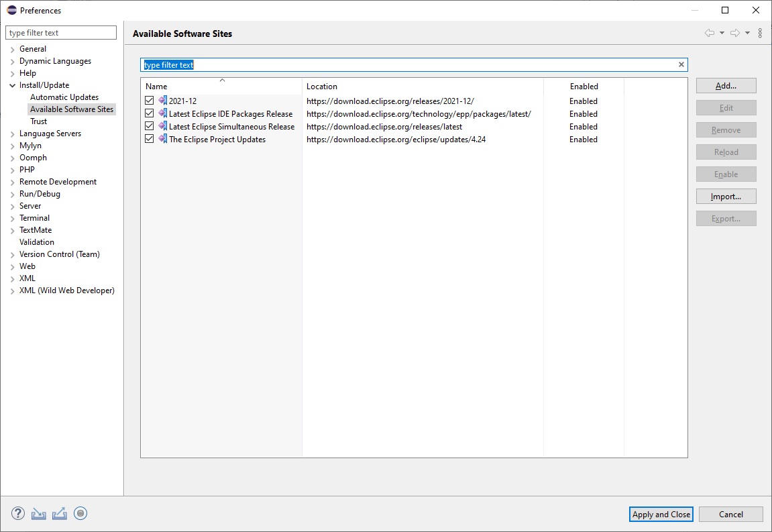Select the Remote Development item
This screenshot has height=532, width=772.
click(58, 182)
